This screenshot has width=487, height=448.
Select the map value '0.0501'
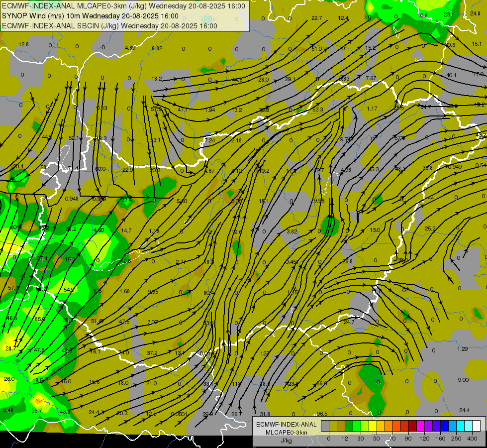[x=179, y=414]
